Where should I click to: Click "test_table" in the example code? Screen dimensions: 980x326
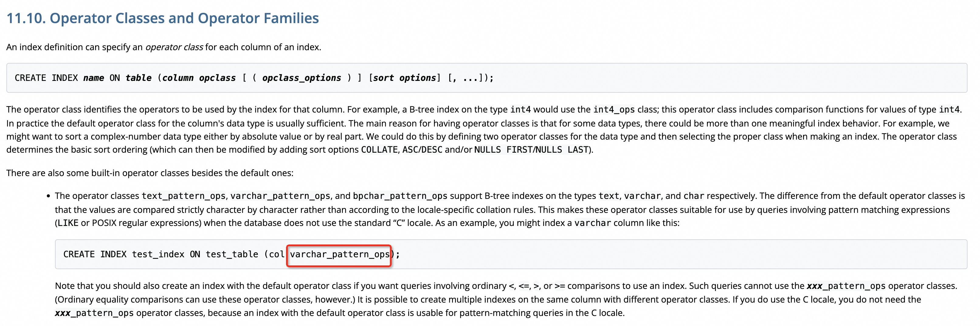pos(232,255)
